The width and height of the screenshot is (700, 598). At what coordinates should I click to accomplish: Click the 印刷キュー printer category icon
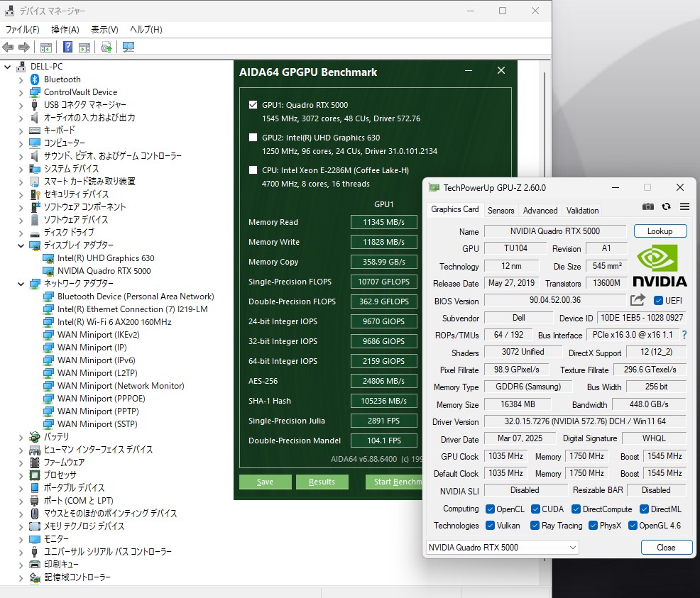34,565
